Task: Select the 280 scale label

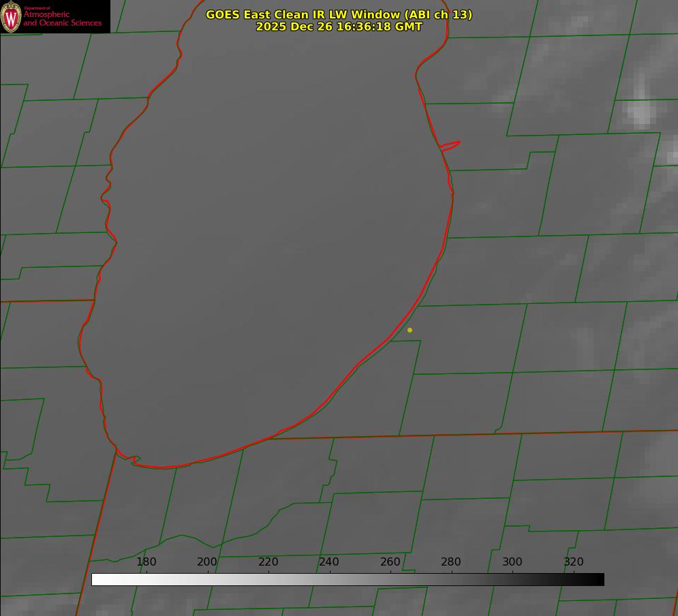Action: [451, 561]
